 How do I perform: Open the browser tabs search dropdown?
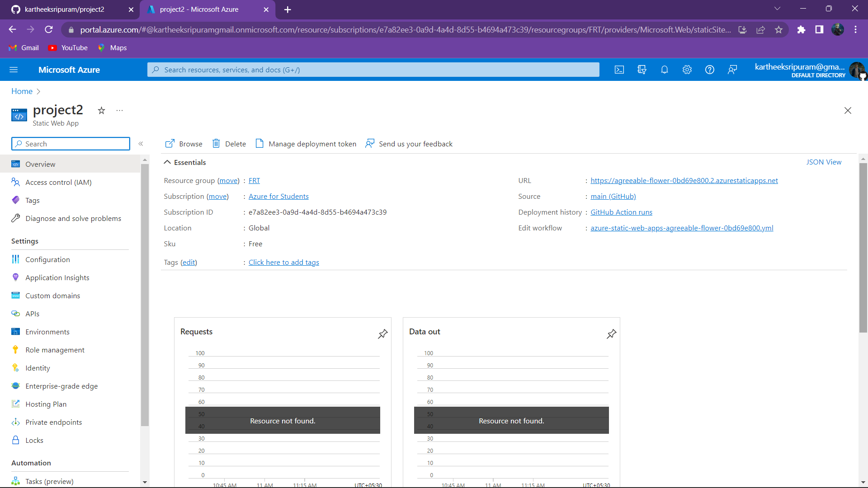pos(778,8)
